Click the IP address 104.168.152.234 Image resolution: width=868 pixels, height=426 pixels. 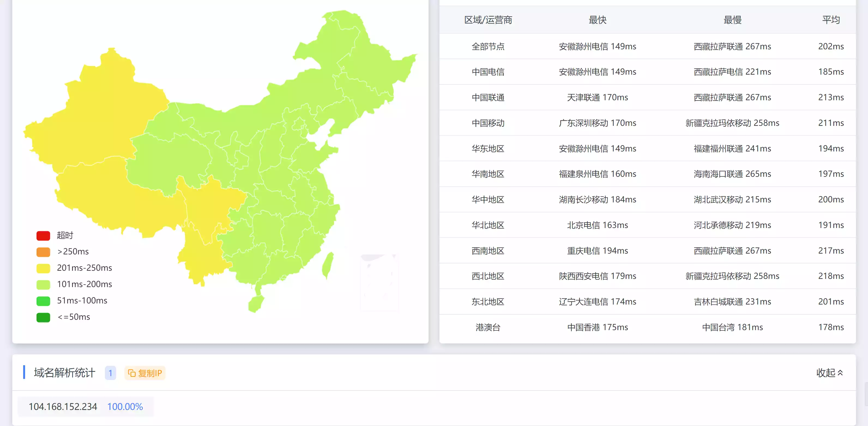pos(63,406)
